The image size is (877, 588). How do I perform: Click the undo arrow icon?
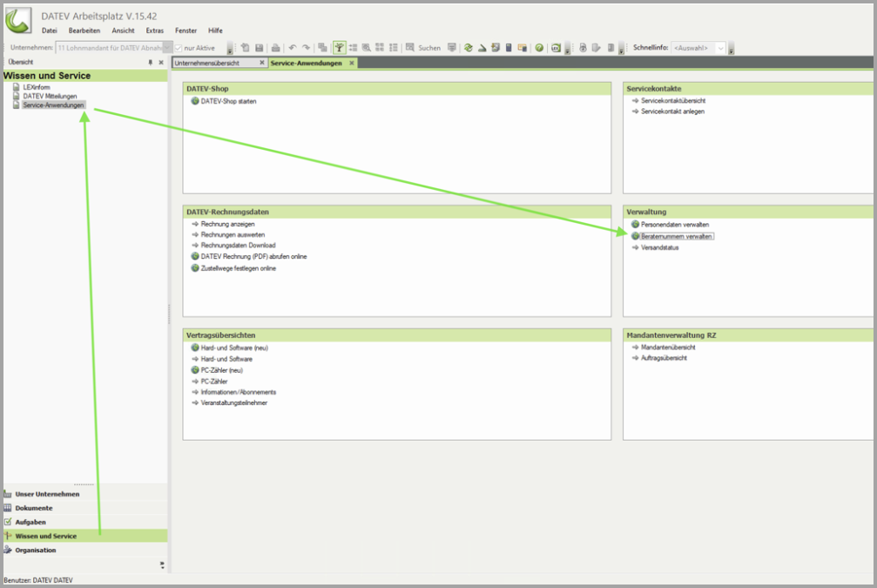pyautogui.click(x=293, y=48)
